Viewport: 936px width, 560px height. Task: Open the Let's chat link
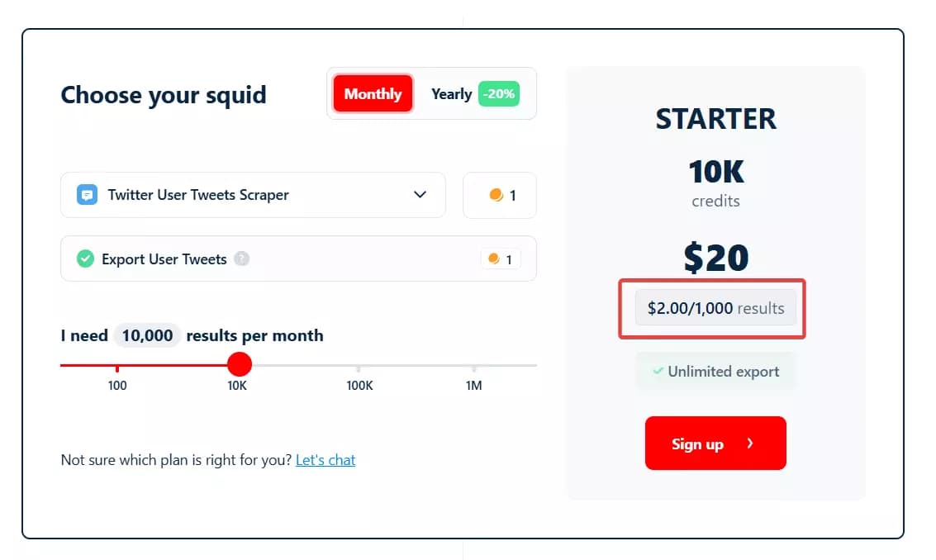325,460
